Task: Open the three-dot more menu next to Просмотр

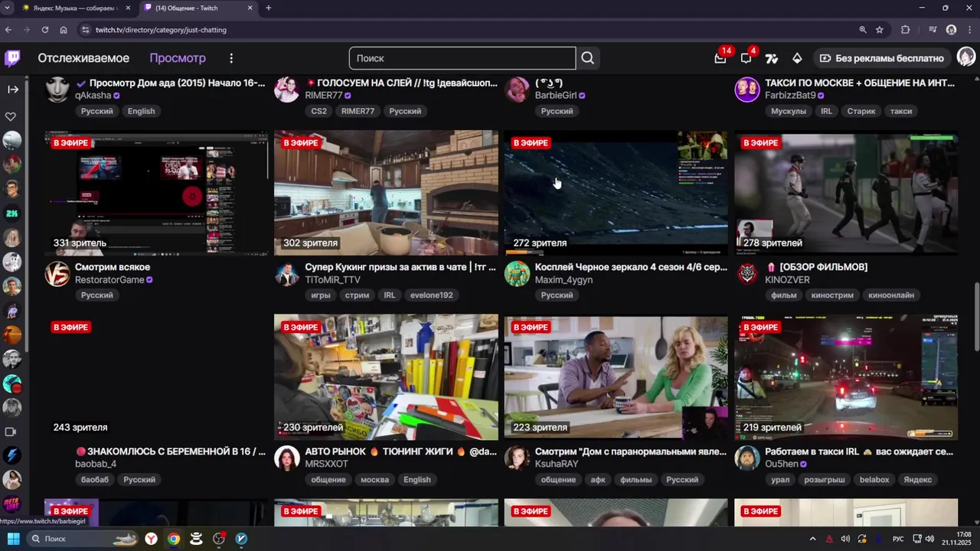Action: tap(231, 58)
